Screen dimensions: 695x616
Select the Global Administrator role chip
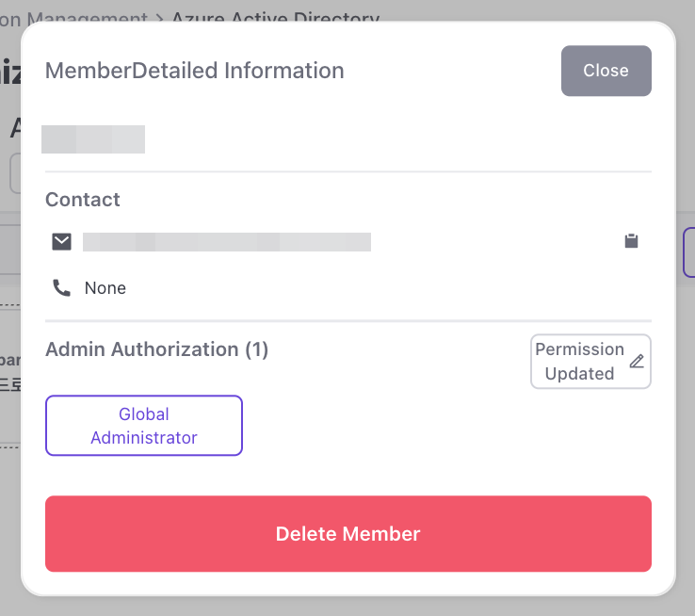pyautogui.click(x=144, y=426)
